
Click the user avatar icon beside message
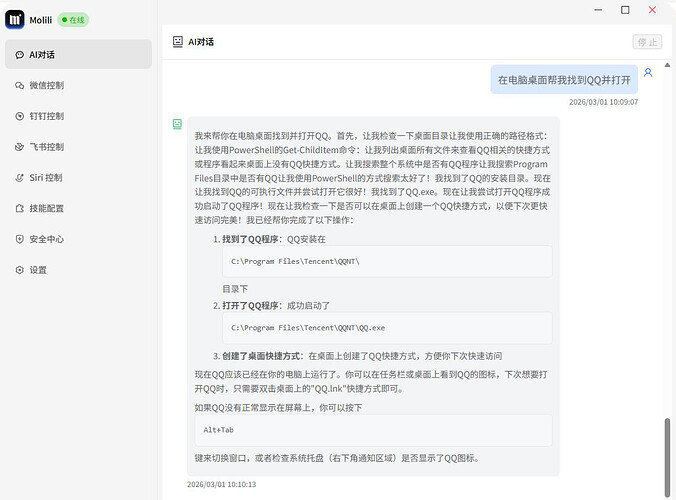tap(648, 72)
